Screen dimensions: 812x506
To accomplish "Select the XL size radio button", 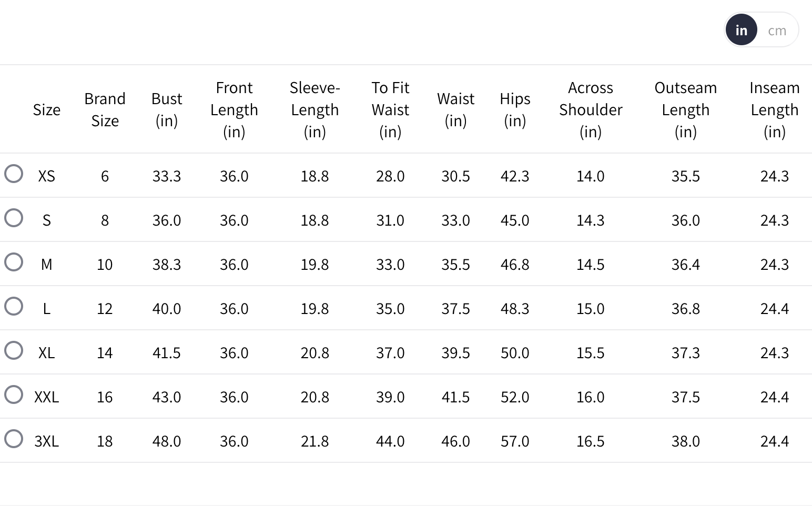I will click(x=14, y=350).
